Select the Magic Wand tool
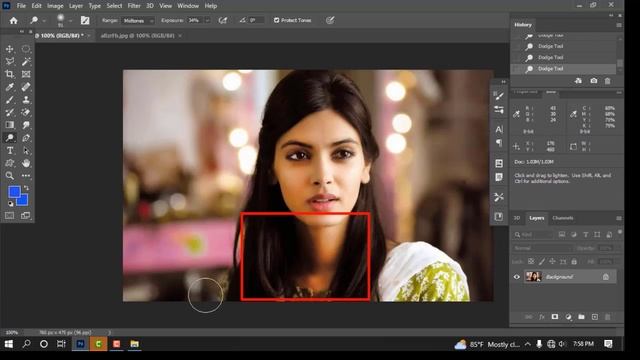Image resolution: width=640 pixels, height=360 pixels. point(26,62)
